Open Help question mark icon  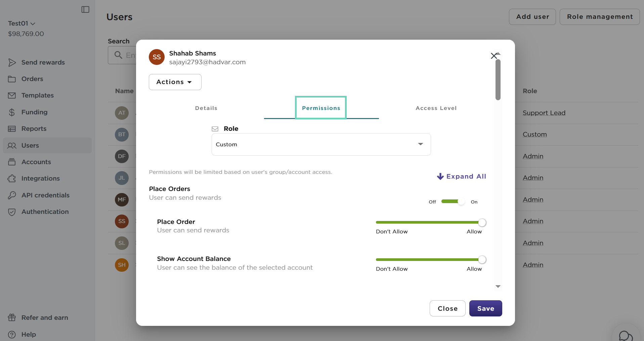pyautogui.click(x=12, y=334)
